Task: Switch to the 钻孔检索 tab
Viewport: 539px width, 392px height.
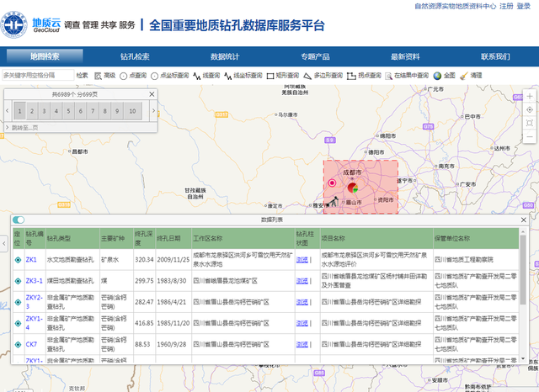Action: click(x=135, y=57)
